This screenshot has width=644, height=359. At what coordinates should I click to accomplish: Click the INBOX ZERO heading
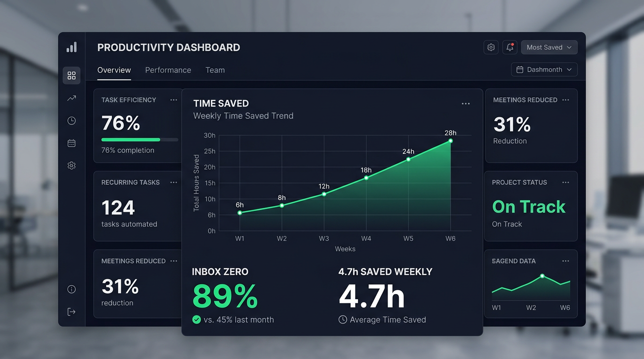[x=220, y=272]
